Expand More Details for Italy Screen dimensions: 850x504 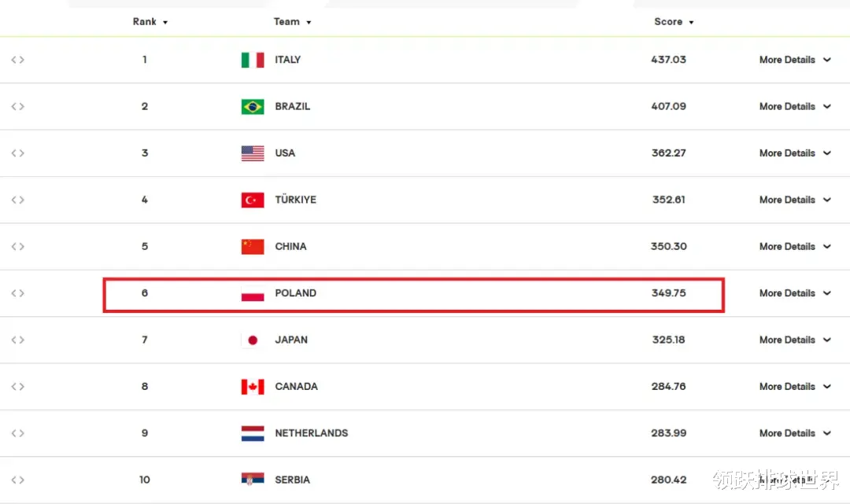click(x=795, y=60)
